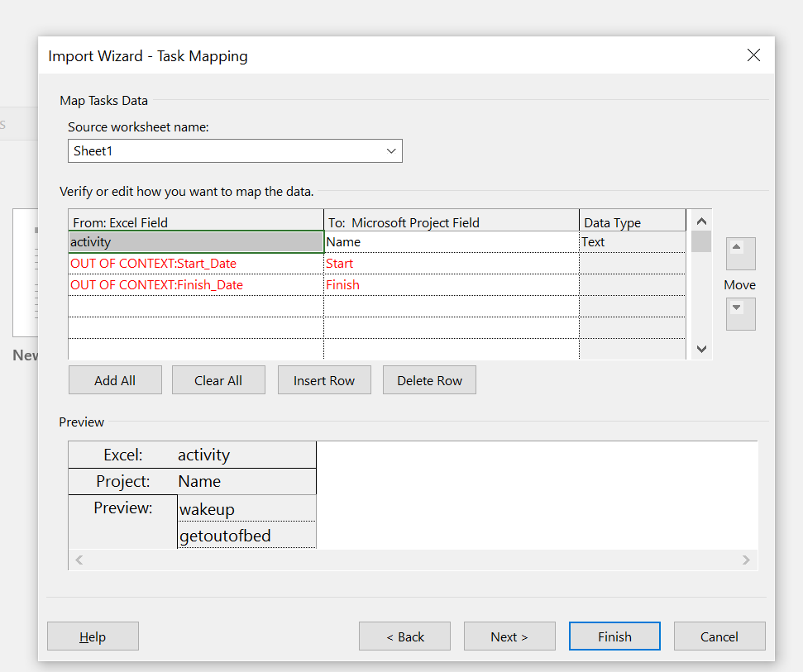This screenshot has height=672, width=803.
Task: Click the Move down arrow button
Action: point(740,314)
